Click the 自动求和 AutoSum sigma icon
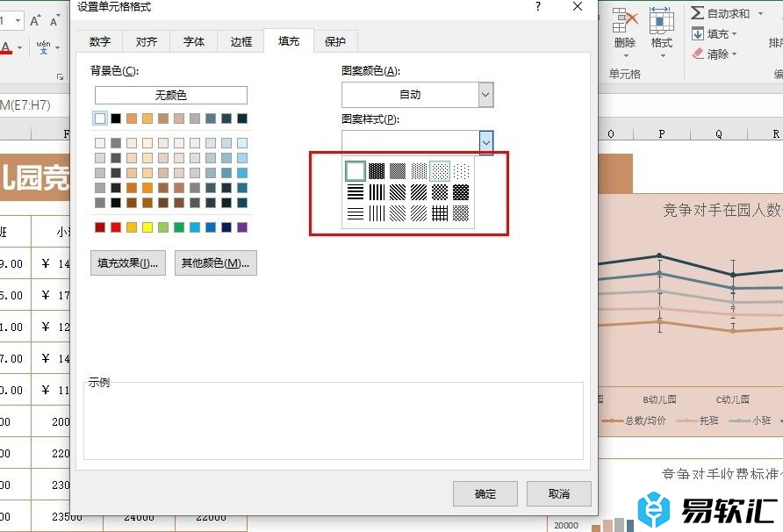783x532 pixels. coord(698,13)
